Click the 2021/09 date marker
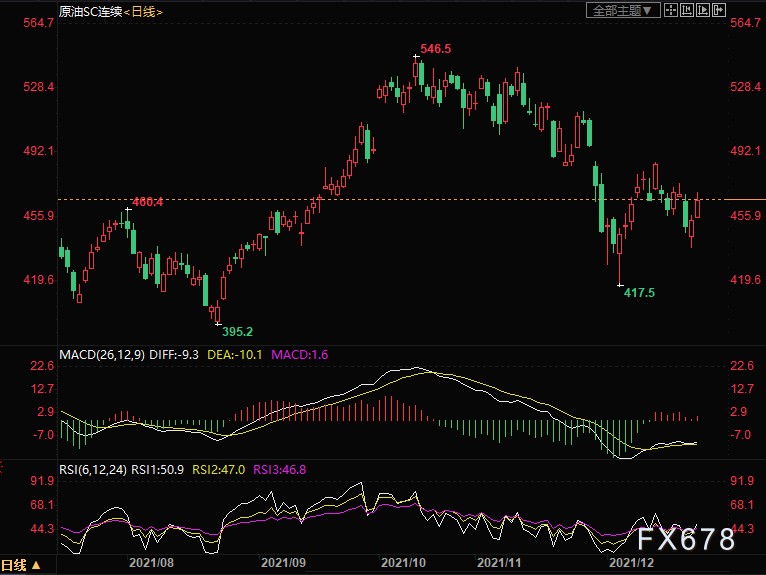The height and width of the screenshot is (575, 766). pyautogui.click(x=283, y=563)
